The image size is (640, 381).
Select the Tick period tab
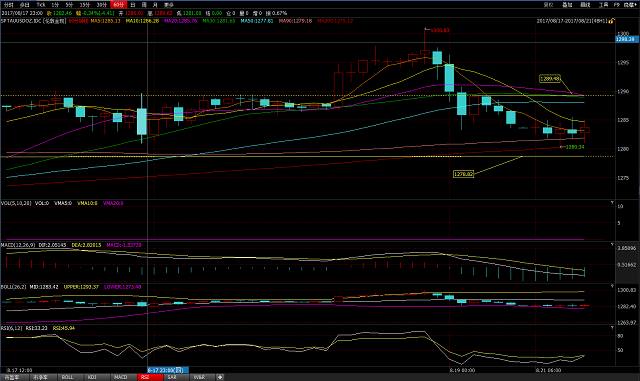[41, 4]
